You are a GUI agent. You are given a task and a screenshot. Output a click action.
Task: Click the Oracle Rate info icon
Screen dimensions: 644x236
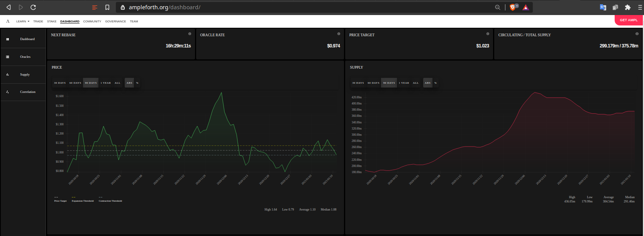[339, 34]
